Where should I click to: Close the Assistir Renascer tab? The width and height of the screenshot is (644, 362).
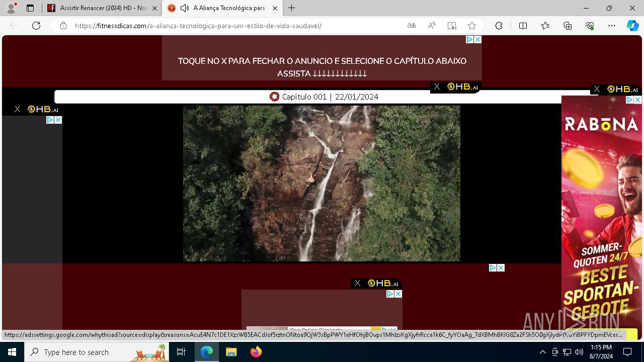[x=154, y=8]
